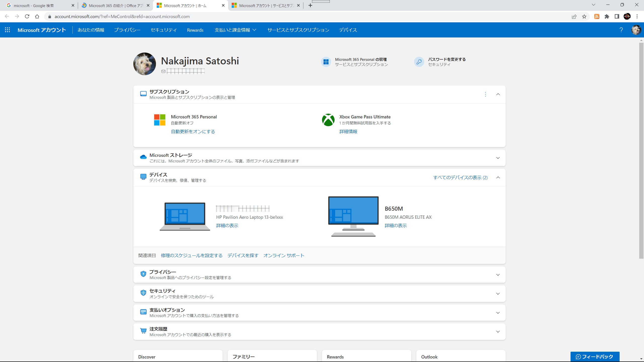Open デバイス in the top navigation
This screenshot has height=362, width=644.
click(x=348, y=30)
